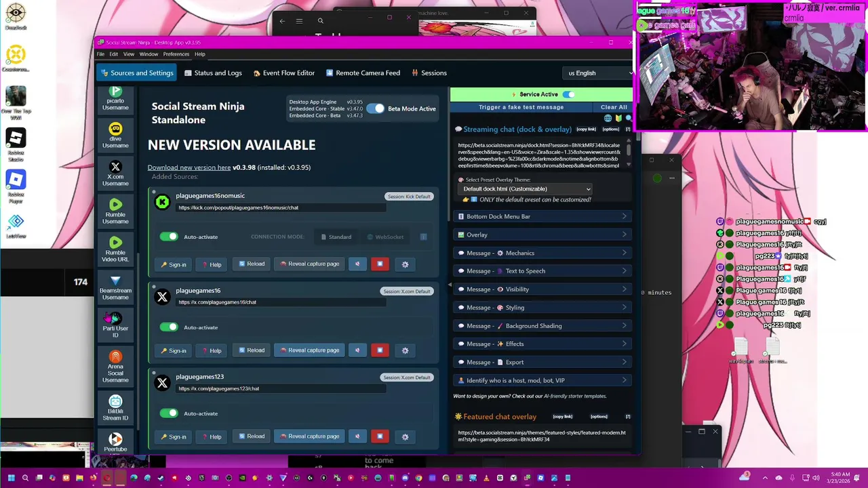The image size is (868, 488).
Task: Add a Rumble Username source
Action: 115,211
